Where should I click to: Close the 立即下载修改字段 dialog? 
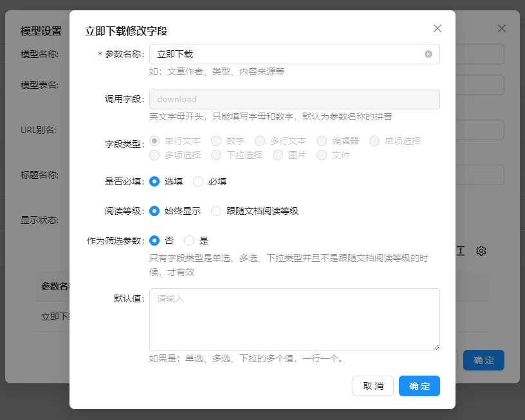[438, 28]
